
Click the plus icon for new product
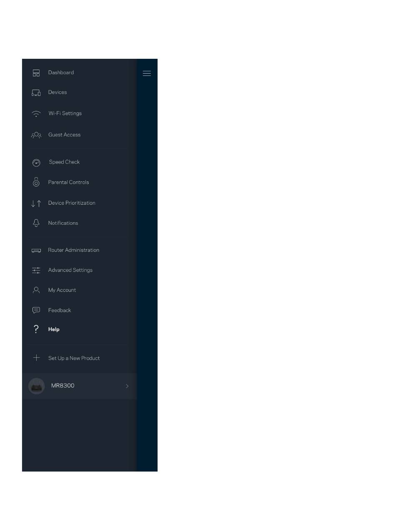pos(36,358)
